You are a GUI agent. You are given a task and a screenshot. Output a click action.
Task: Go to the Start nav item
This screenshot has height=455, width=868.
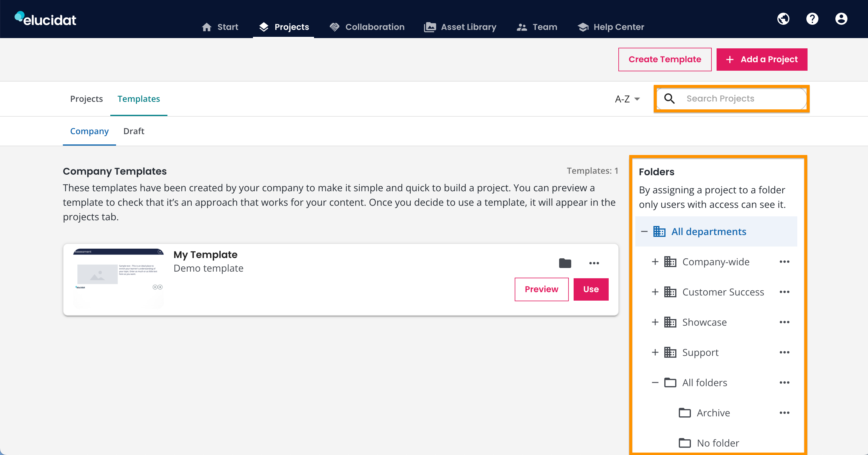(x=220, y=27)
